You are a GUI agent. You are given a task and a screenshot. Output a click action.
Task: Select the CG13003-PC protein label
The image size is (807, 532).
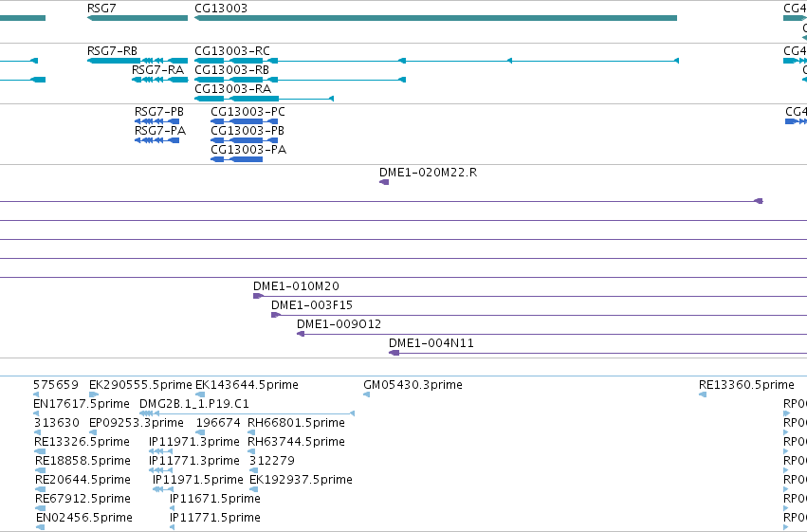point(248,112)
